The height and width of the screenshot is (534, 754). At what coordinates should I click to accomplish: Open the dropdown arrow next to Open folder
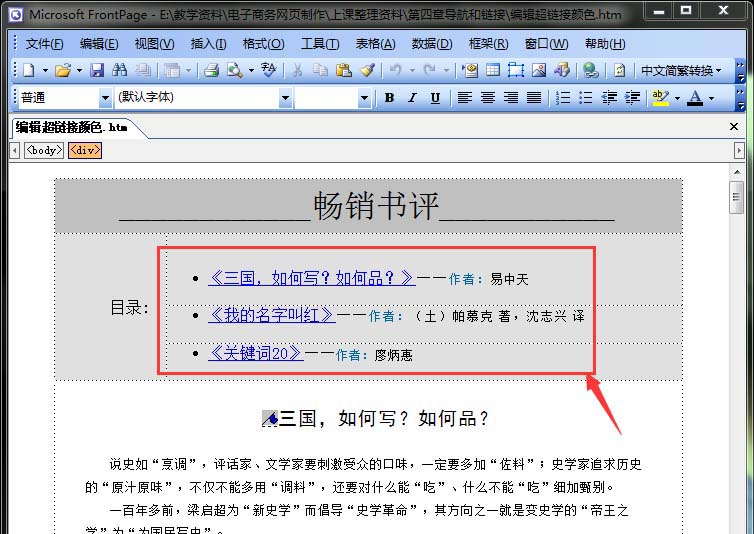point(79,71)
